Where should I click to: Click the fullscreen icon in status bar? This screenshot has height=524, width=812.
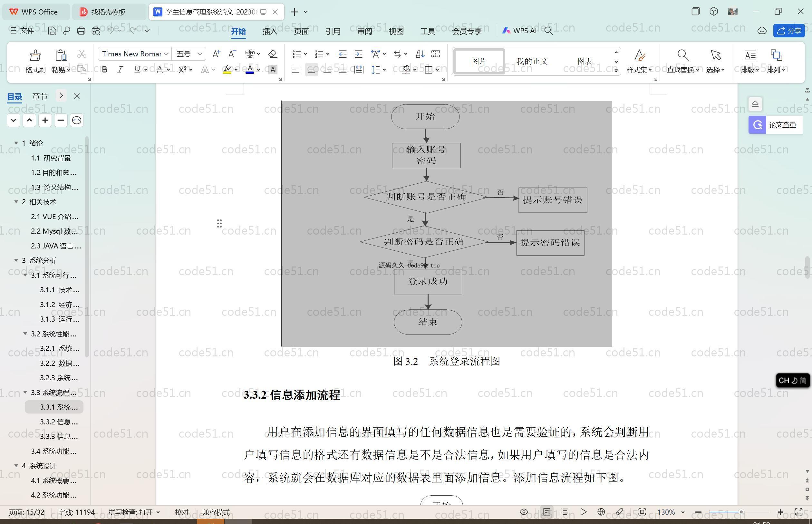(x=798, y=512)
